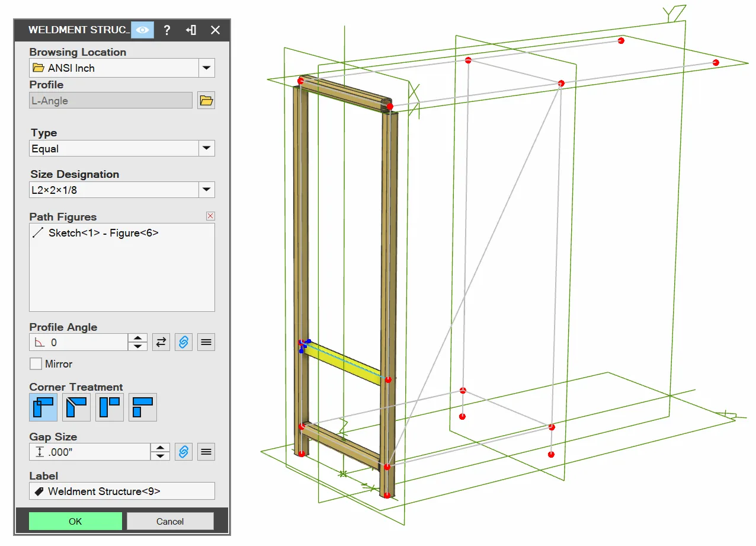Confirm with the green OK button

[x=75, y=521]
